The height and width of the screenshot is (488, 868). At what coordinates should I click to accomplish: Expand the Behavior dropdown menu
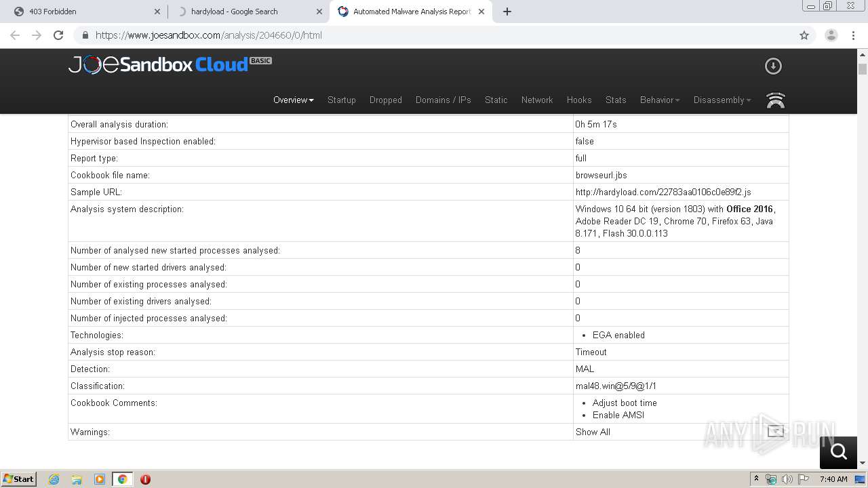click(660, 100)
